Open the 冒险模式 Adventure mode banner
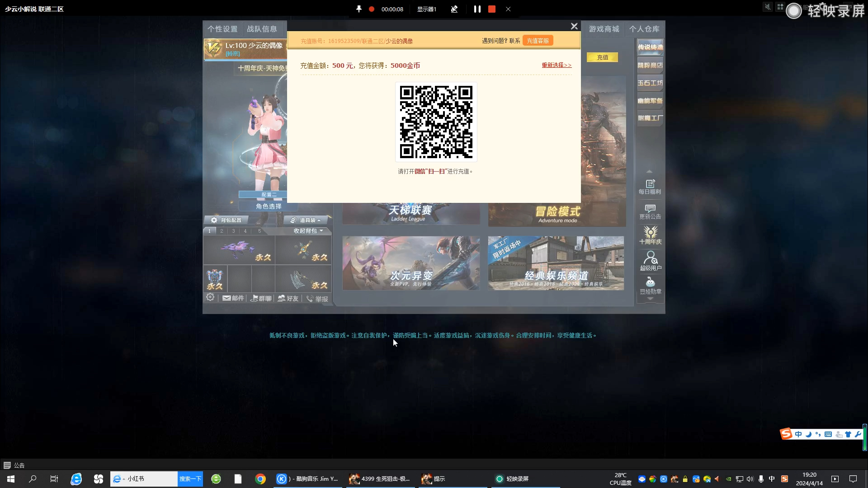 [x=557, y=215]
